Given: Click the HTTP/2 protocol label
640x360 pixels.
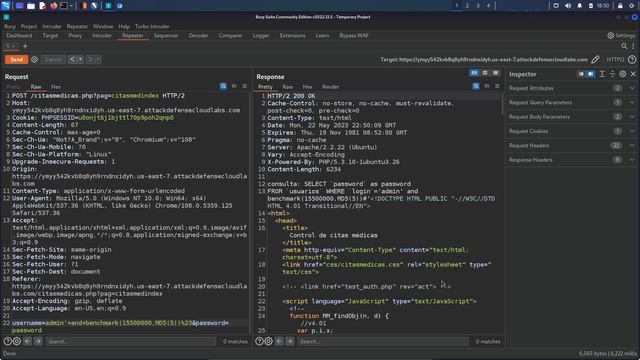Looking at the screenshot, I should [x=615, y=60].
